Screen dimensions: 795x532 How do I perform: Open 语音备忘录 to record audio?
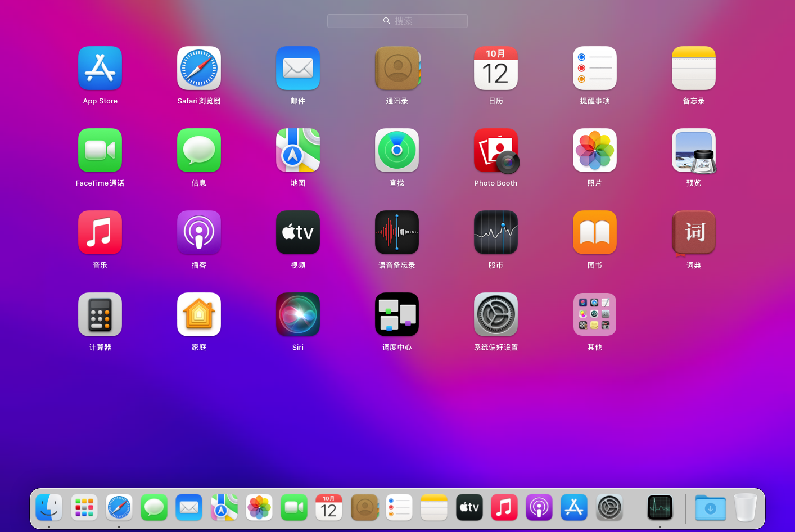[397, 232]
